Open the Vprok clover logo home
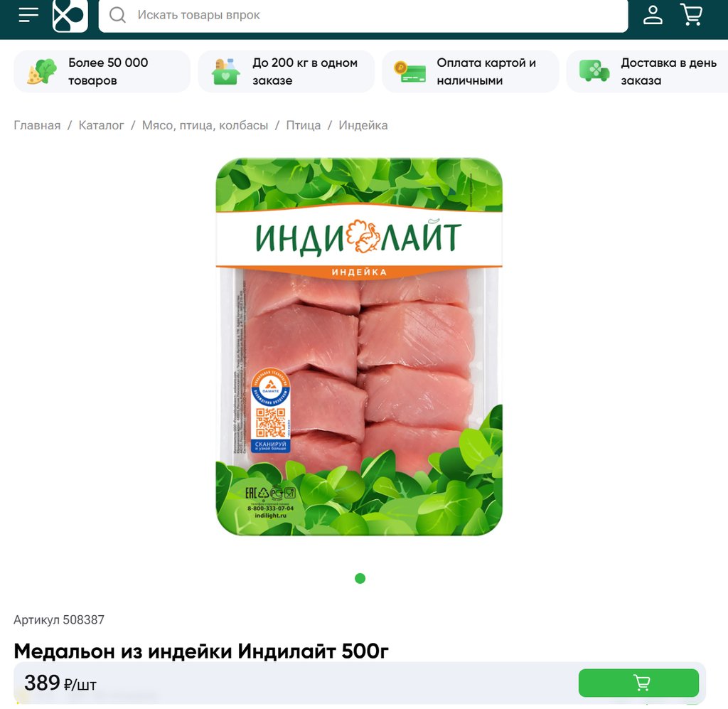This screenshot has height=709, width=728. pos(70,16)
